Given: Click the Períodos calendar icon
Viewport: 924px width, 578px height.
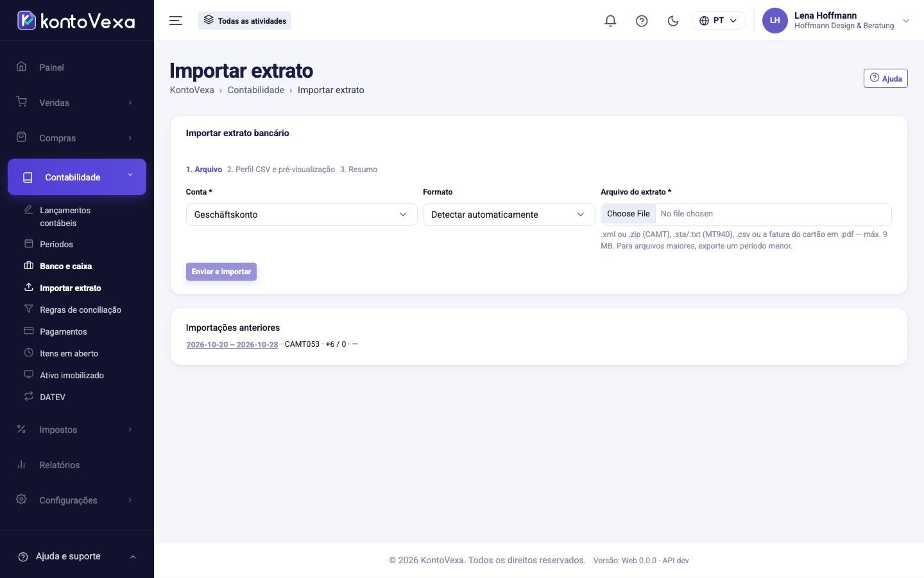Looking at the screenshot, I should (28, 243).
